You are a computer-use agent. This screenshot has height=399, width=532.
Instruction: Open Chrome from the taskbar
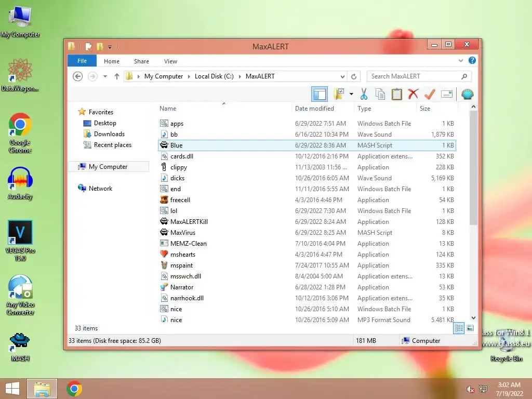click(74, 389)
